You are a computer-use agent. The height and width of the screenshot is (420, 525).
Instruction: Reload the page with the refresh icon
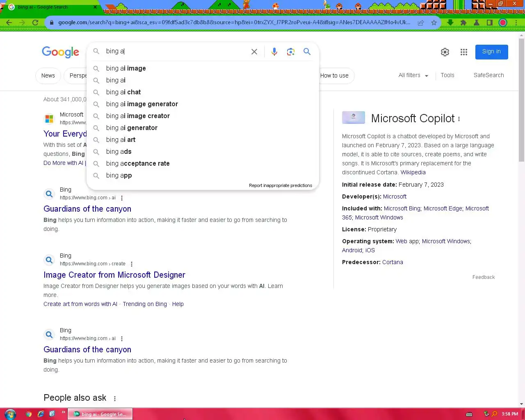coord(35,23)
